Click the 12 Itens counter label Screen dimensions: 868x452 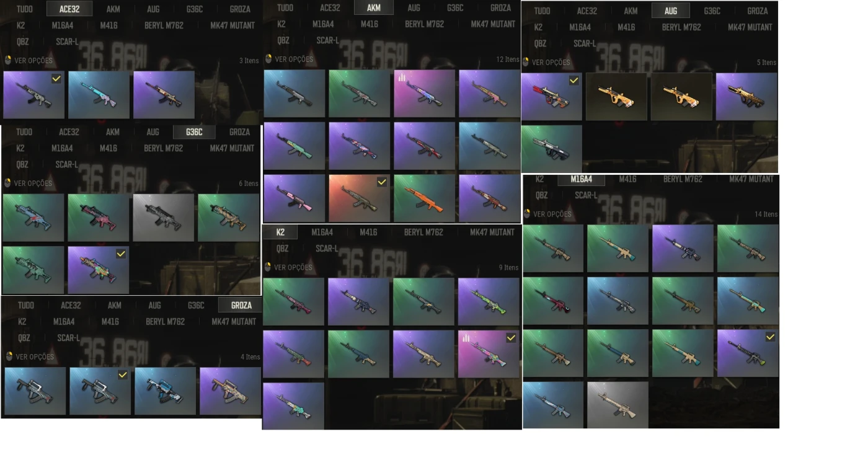click(x=508, y=60)
